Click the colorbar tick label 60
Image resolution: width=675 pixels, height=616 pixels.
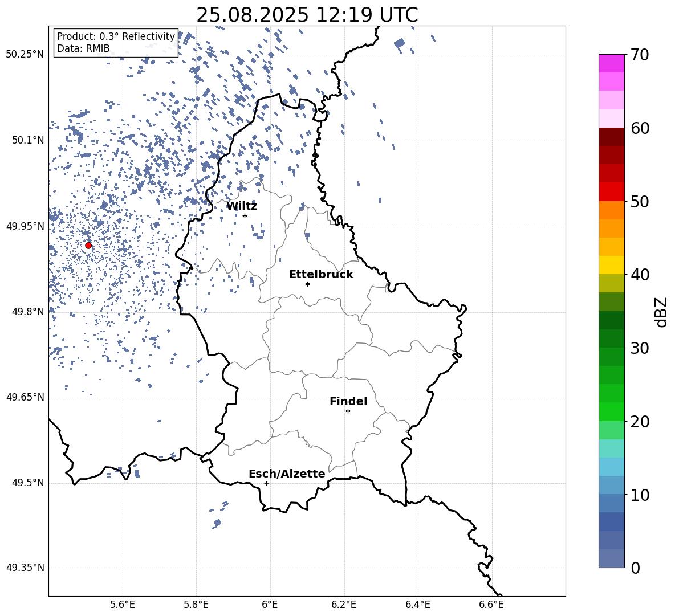point(640,128)
